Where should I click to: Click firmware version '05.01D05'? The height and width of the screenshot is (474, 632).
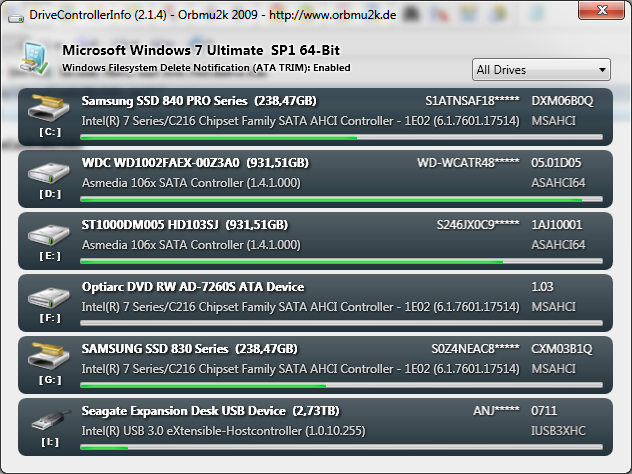click(556, 163)
